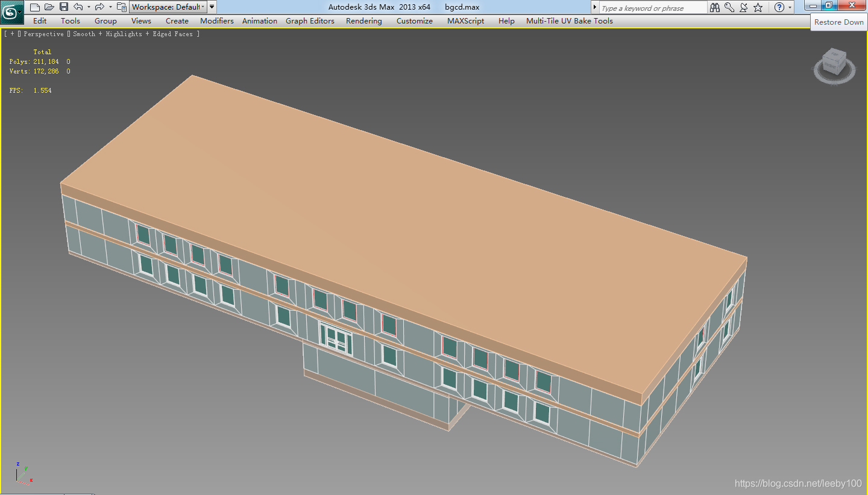Save the scene with floppy disk icon
Screen dimensions: 868x495
[63, 7]
